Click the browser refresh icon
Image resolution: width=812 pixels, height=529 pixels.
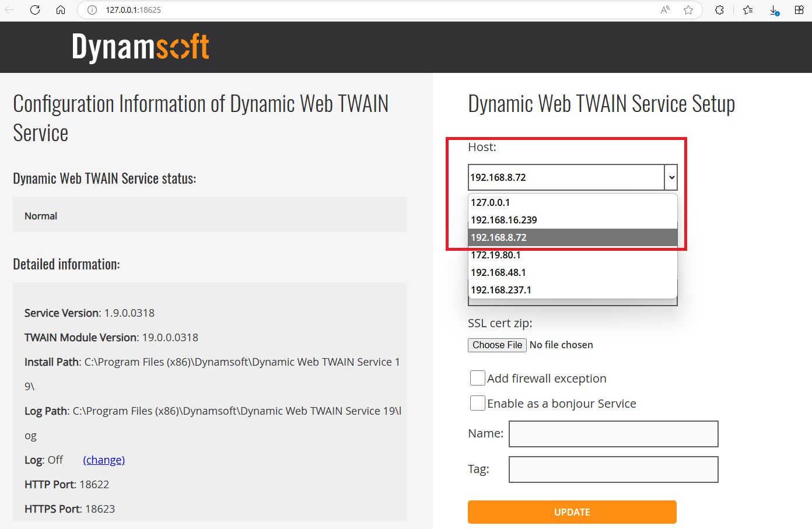point(35,10)
